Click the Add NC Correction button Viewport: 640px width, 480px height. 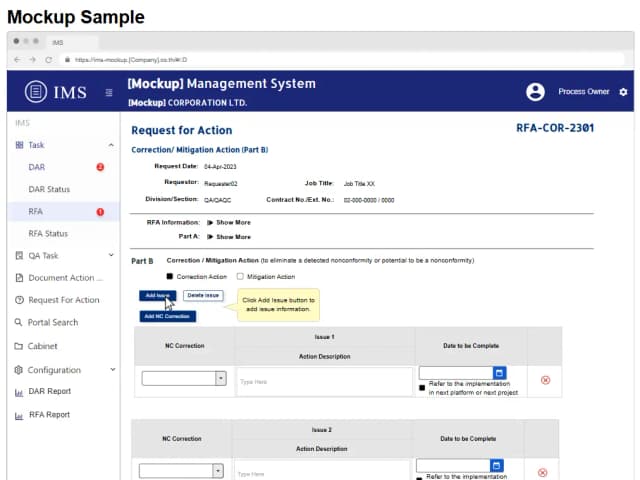167,316
